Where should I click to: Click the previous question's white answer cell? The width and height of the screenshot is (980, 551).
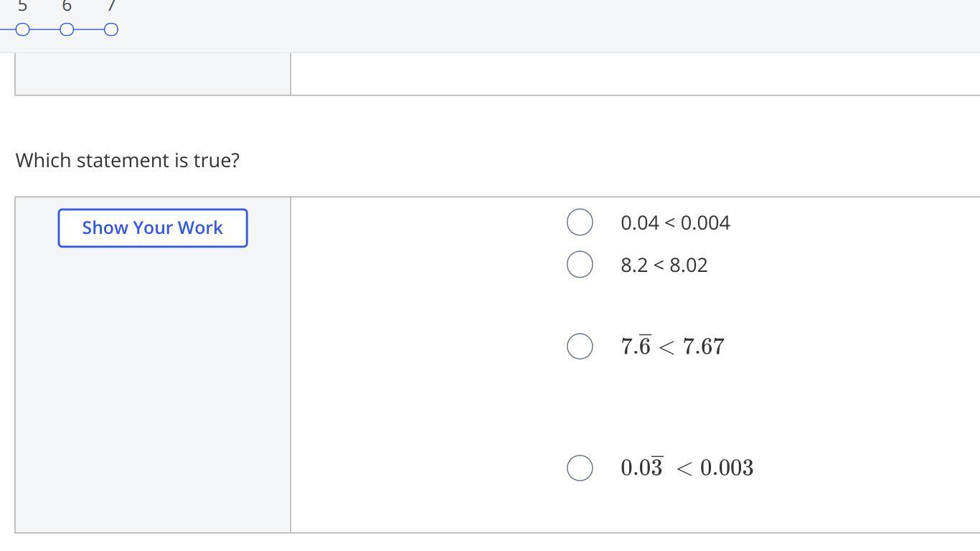click(x=631, y=73)
